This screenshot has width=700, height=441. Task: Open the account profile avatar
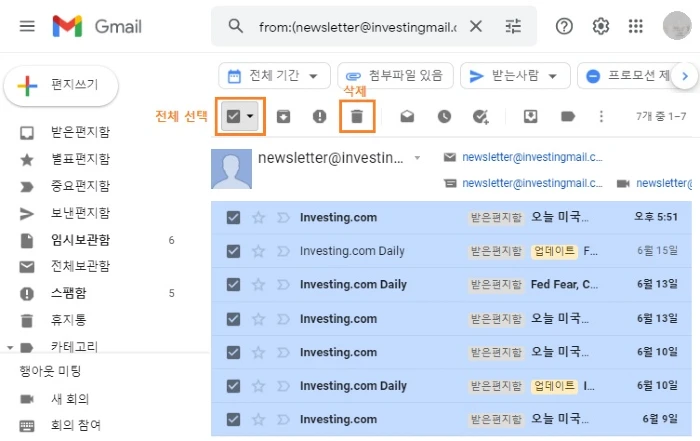[x=677, y=26]
